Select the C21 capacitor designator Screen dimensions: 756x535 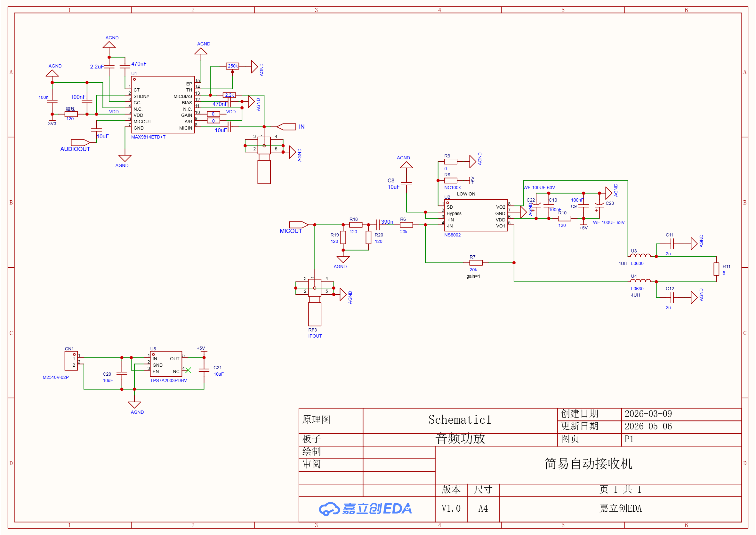coord(218,368)
